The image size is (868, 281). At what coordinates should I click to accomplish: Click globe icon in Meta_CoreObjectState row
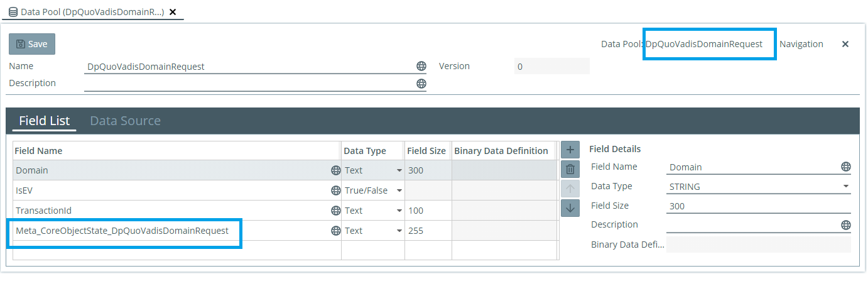[x=336, y=231]
